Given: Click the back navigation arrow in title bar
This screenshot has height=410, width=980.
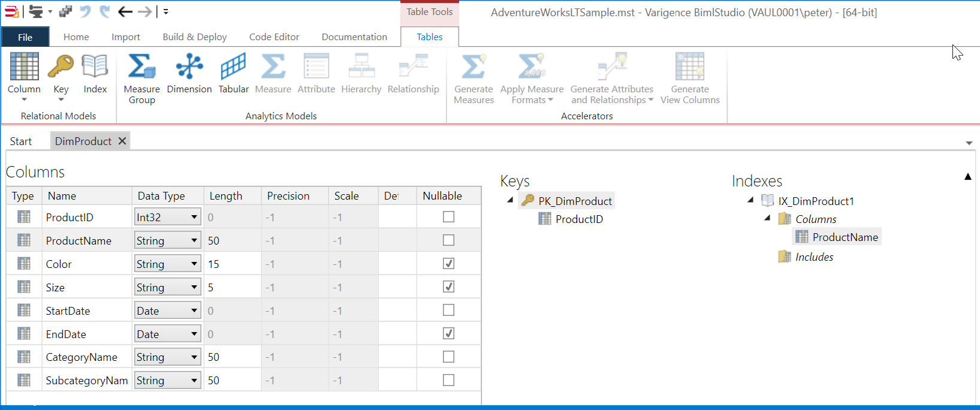Looking at the screenshot, I should (125, 11).
